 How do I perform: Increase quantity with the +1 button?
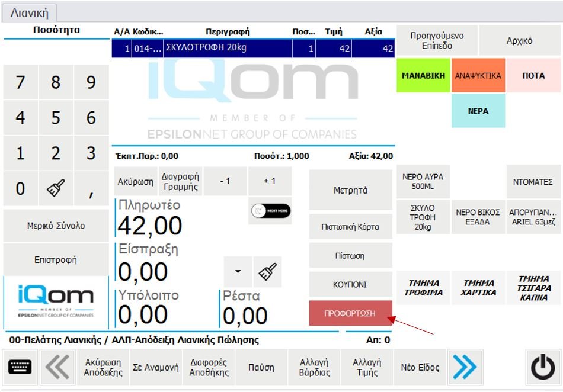point(270,181)
